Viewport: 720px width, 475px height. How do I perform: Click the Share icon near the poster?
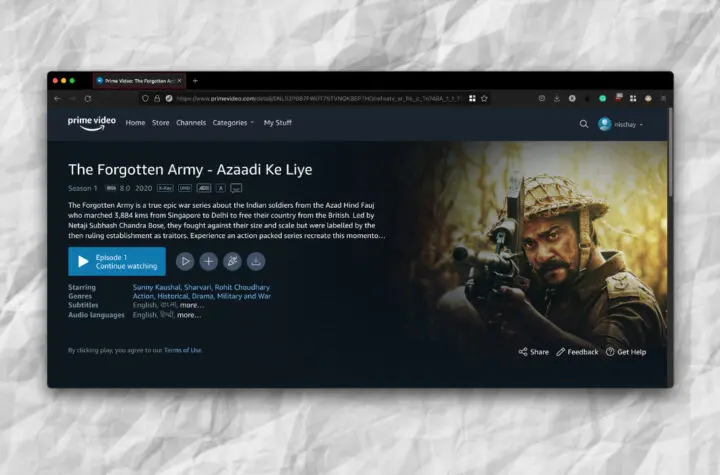pos(523,352)
